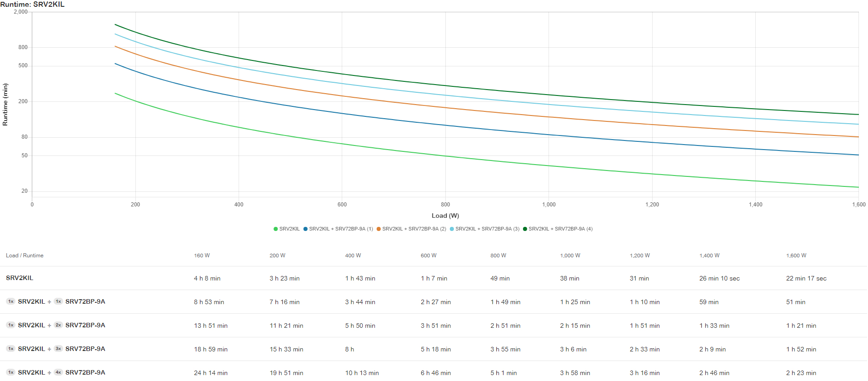
Task: Select the '59 min' runtime cell
Action: 709,302
